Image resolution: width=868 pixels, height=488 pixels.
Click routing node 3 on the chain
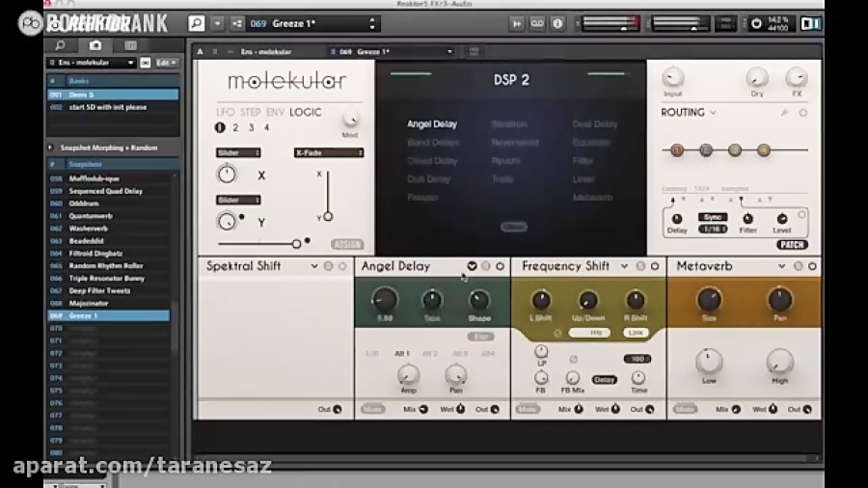point(735,149)
